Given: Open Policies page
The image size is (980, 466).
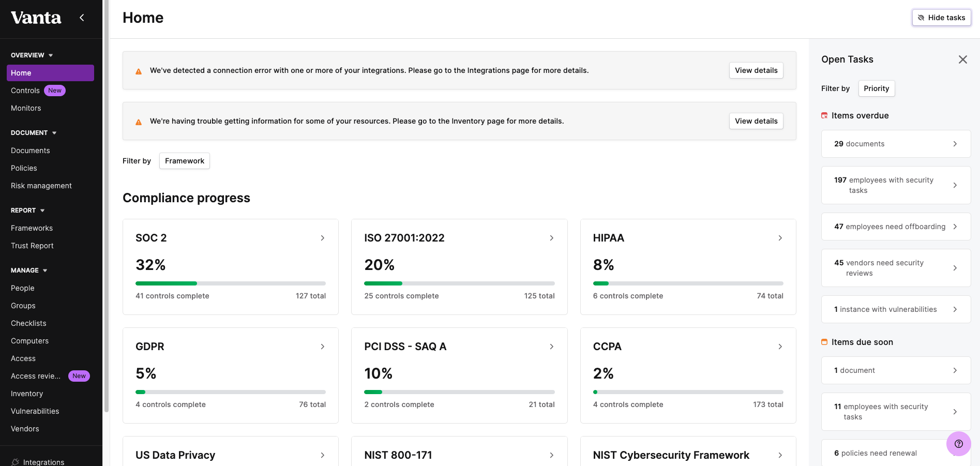Looking at the screenshot, I should (x=24, y=168).
